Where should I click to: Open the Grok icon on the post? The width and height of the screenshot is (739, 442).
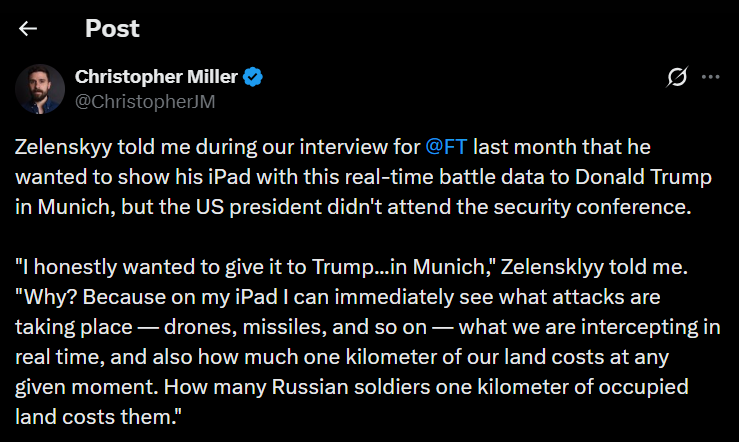coord(677,77)
